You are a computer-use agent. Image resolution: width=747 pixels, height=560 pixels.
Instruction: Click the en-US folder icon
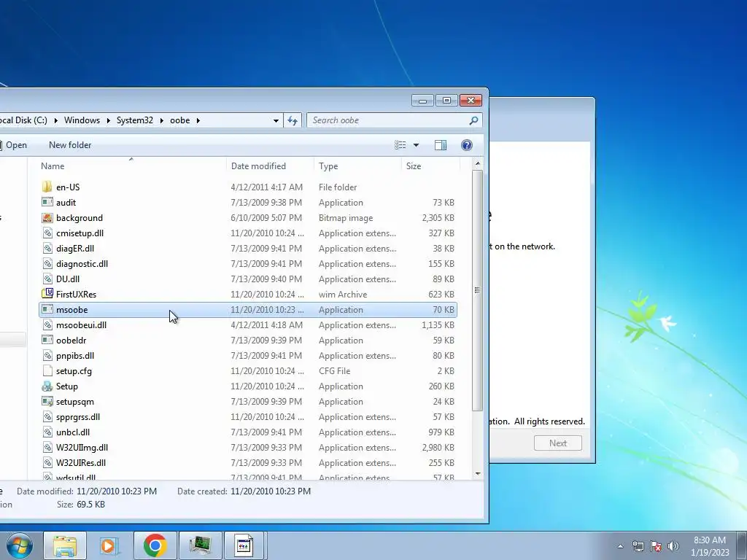pos(47,187)
